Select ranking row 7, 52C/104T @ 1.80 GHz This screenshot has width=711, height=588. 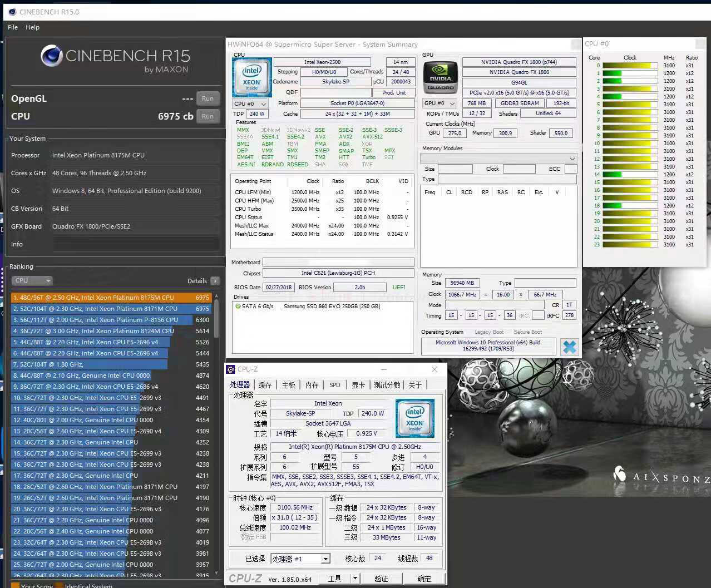click(x=111, y=364)
